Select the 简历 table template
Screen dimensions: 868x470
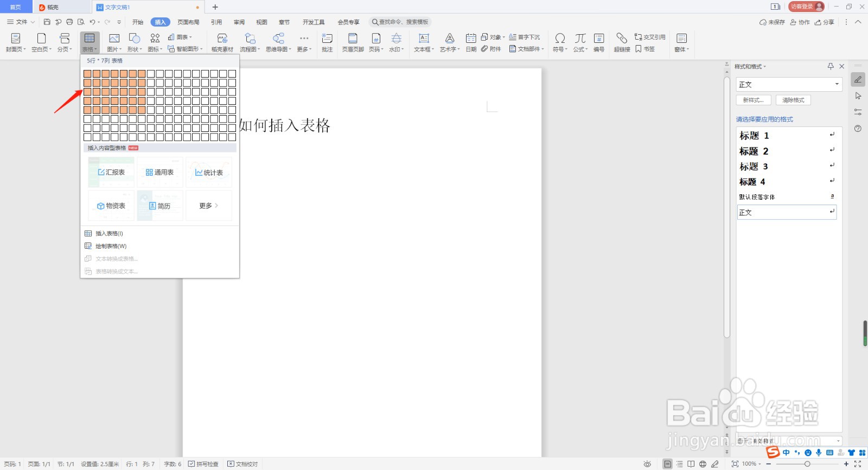[160, 206]
